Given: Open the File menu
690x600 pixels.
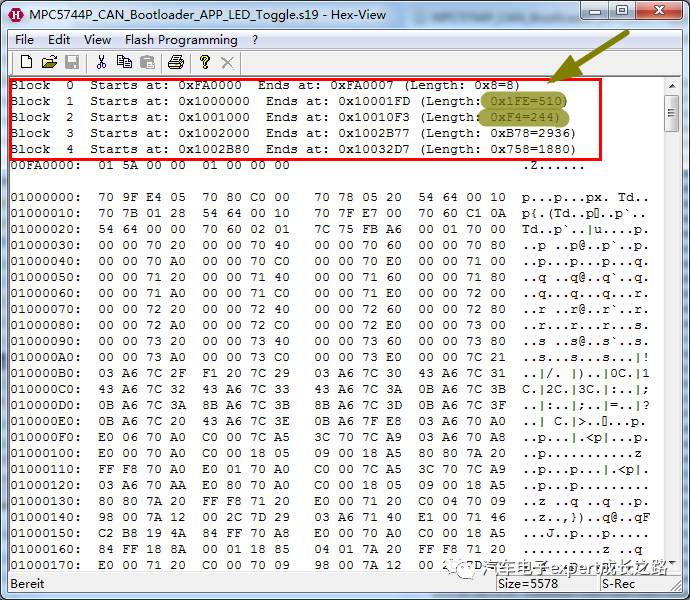Looking at the screenshot, I should point(24,40).
